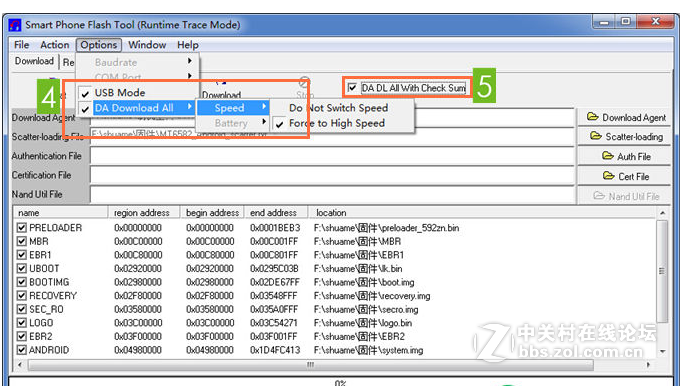Image resolution: width=680 pixels, height=386 pixels.
Task: Click the folder icon on Cert File button
Action: coord(609,176)
